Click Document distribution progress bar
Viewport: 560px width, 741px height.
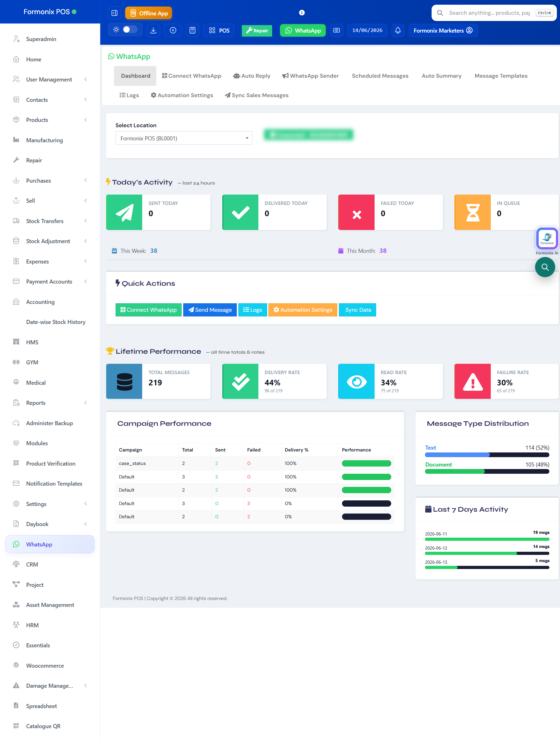(487, 472)
